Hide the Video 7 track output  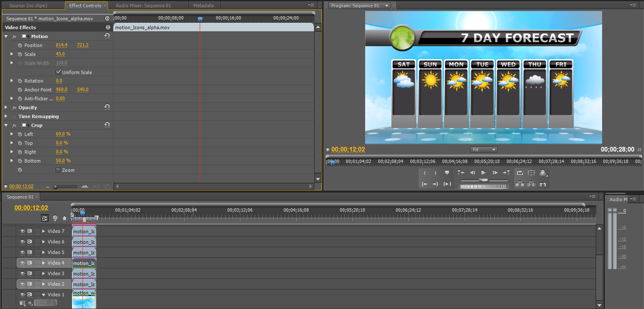[x=22, y=231]
